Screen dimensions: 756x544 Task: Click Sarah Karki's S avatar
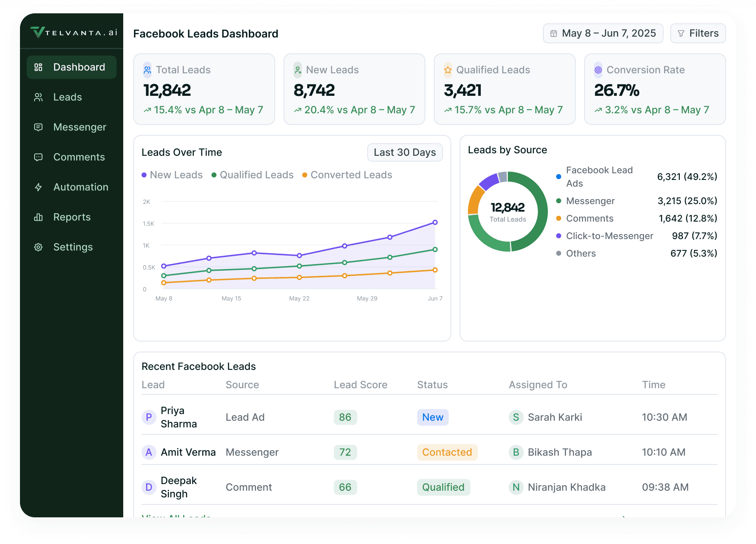point(516,417)
